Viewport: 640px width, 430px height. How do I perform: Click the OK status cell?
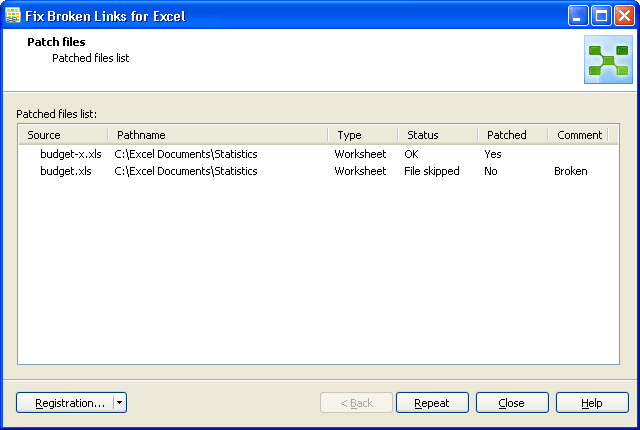point(411,154)
